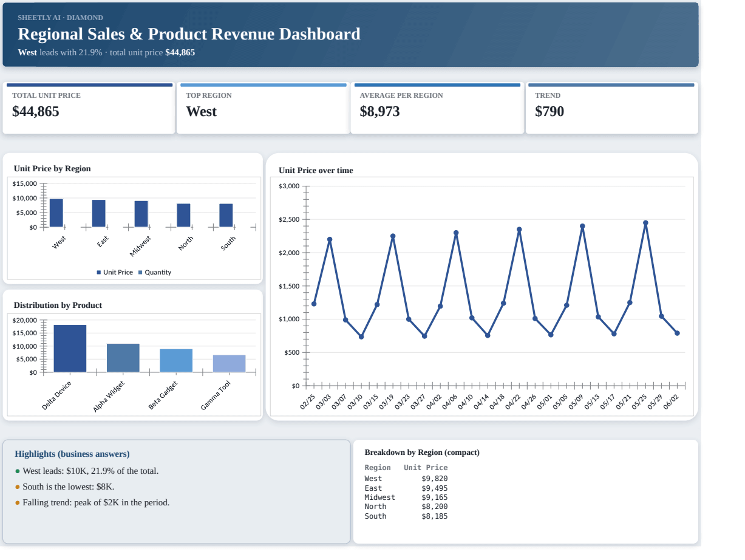The image size is (745, 560).
Task: Click the 05/01 date label on the x-axis
Action: click(x=545, y=402)
